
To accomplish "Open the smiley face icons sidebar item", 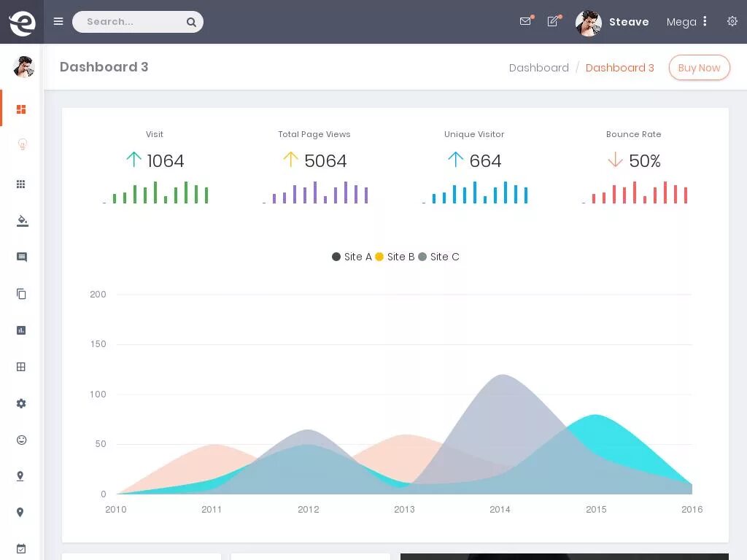I will (x=21, y=440).
